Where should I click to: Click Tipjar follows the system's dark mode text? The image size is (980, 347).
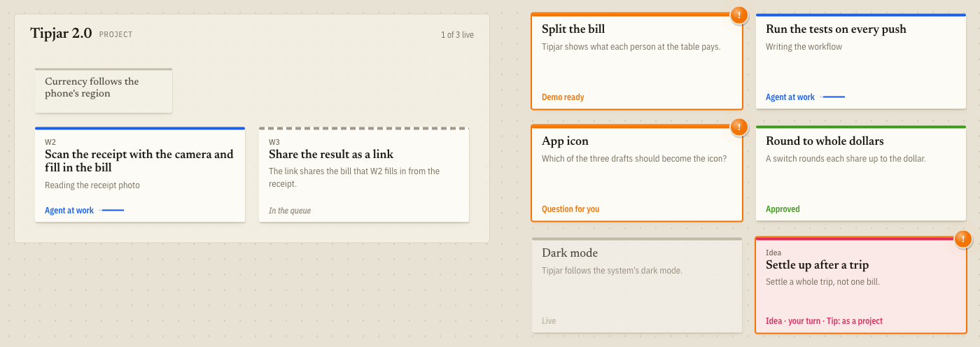(x=612, y=271)
